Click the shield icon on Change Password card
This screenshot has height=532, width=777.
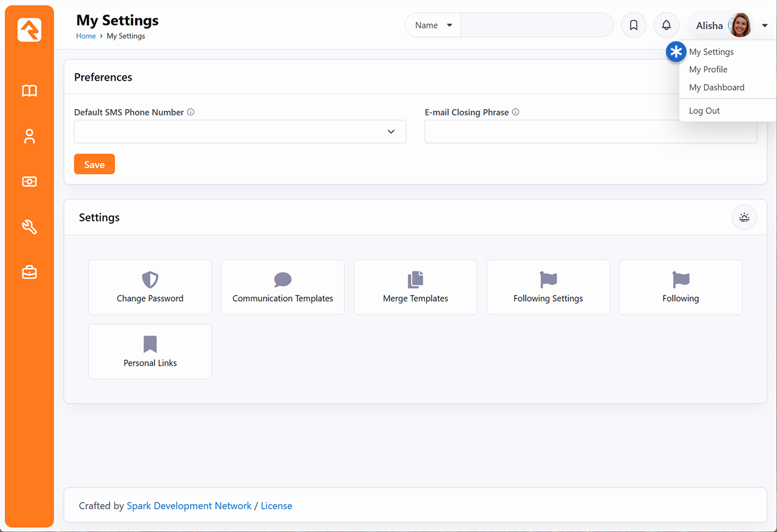[150, 279]
